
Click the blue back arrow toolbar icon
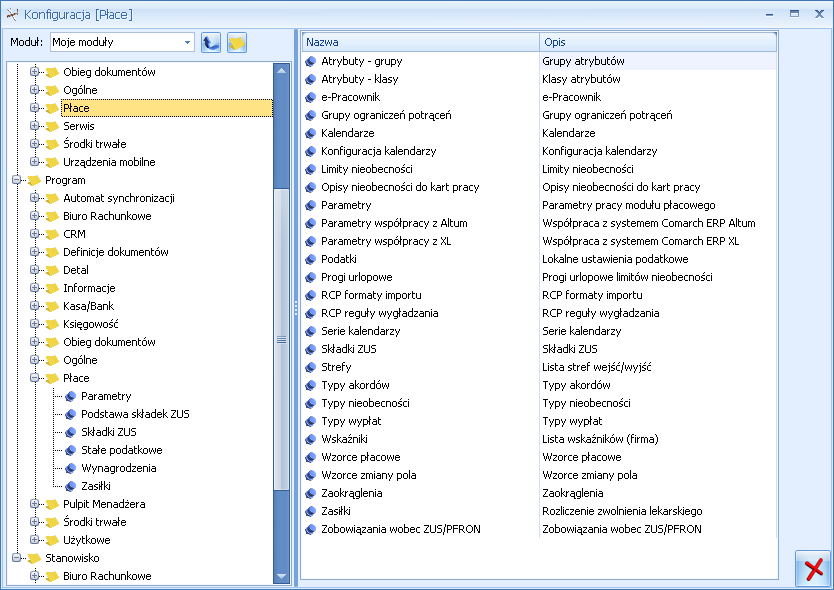(x=211, y=43)
